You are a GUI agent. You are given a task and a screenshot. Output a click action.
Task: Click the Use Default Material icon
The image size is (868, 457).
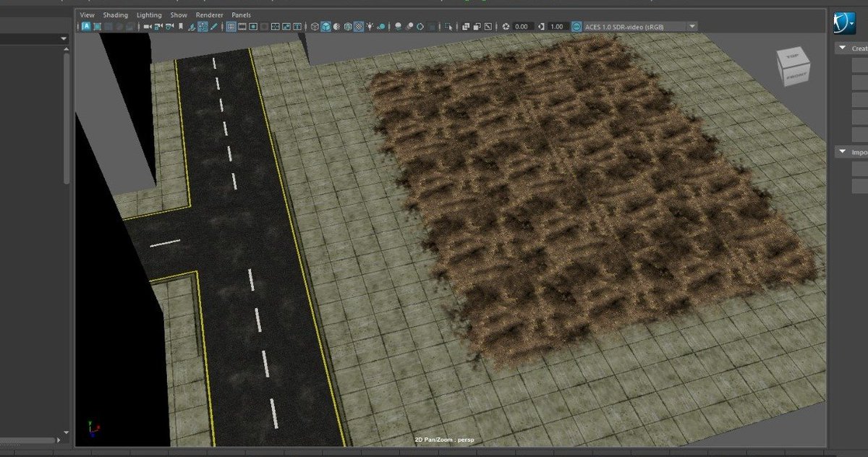[x=337, y=26]
